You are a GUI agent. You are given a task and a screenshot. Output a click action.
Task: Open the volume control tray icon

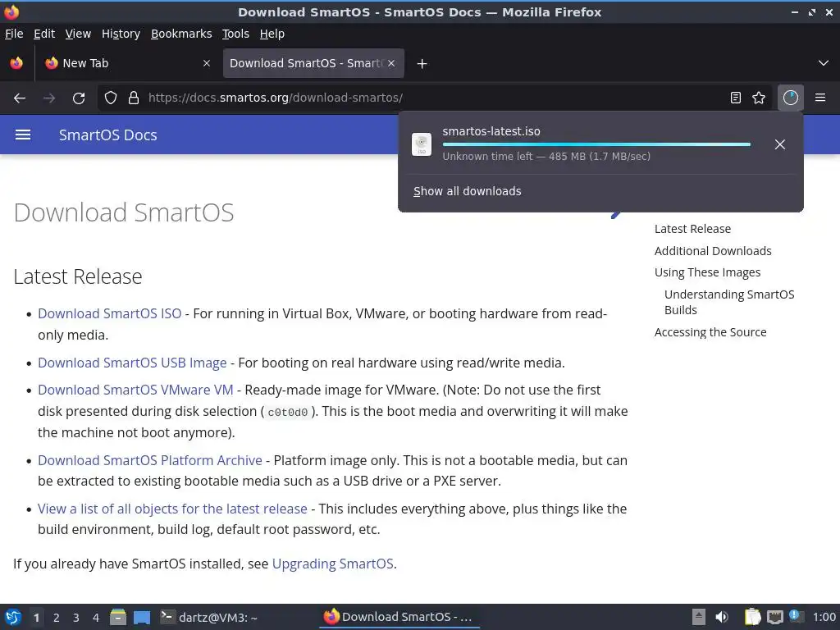click(x=722, y=617)
